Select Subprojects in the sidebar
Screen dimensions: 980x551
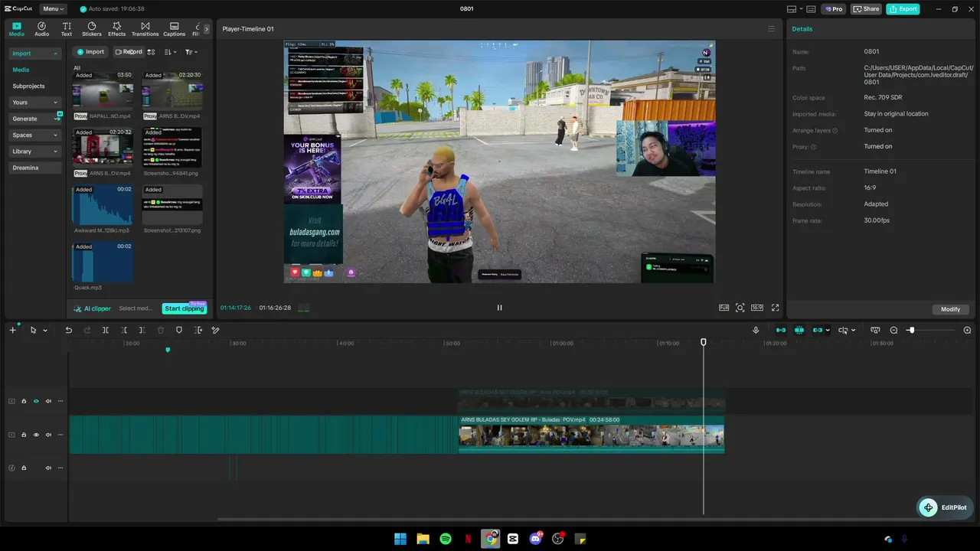[x=28, y=86]
